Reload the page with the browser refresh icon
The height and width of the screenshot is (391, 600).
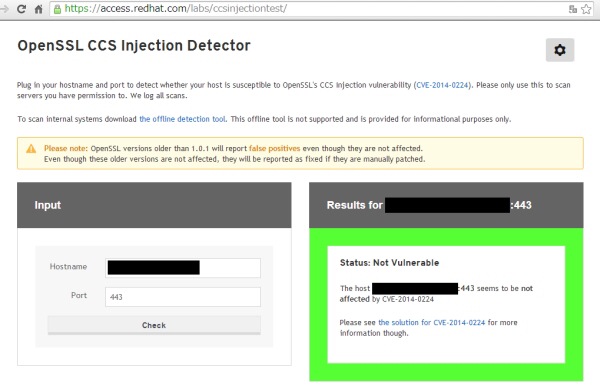pyautogui.click(x=21, y=9)
